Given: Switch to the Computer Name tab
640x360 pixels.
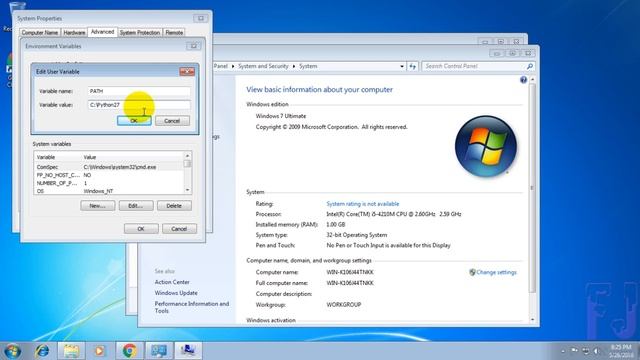Looking at the screenshot, I should click(40, 32).
